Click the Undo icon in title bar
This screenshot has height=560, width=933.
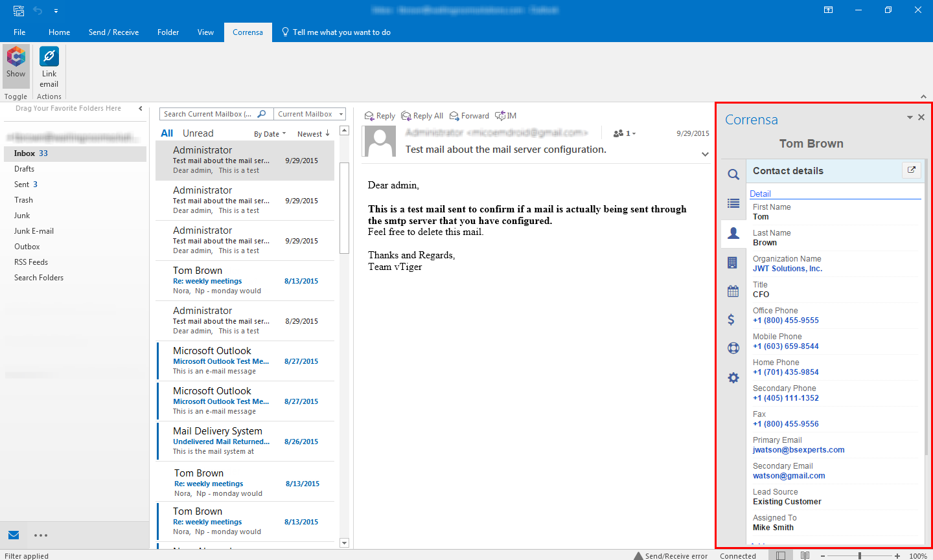[38, 10]
